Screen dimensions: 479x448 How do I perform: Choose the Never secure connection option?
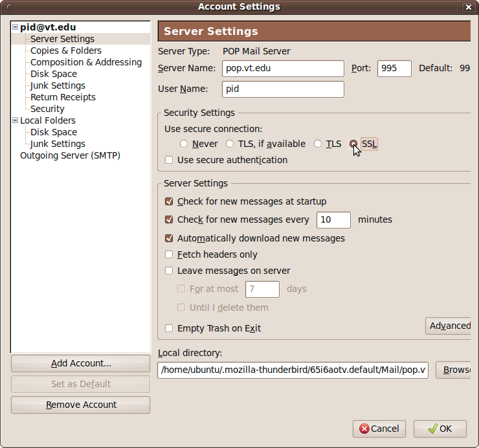coord(184,144)
